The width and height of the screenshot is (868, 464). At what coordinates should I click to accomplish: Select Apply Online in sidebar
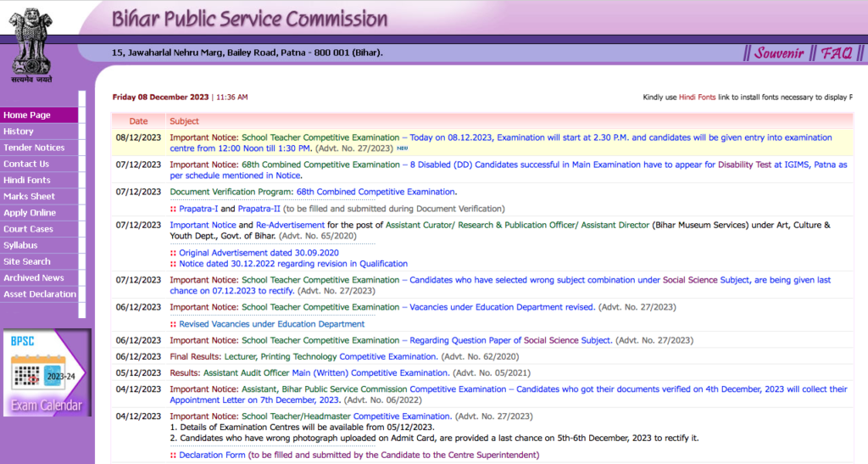click(30, 213)
